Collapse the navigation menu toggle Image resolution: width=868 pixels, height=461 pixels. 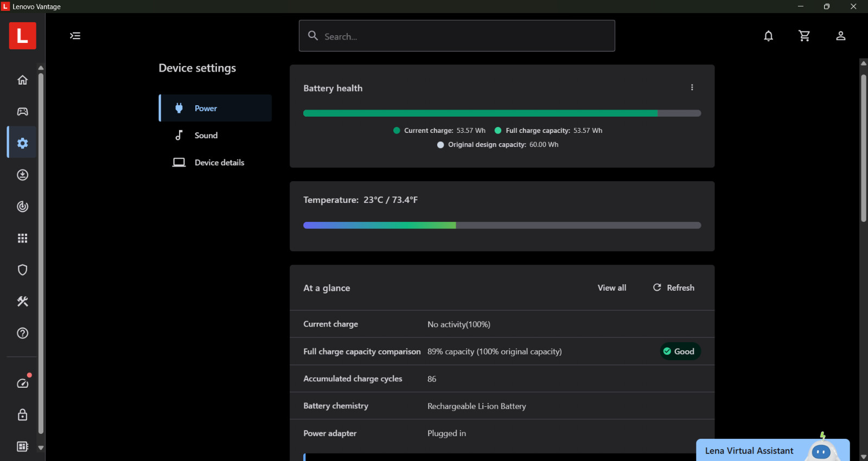click(75, 36)
